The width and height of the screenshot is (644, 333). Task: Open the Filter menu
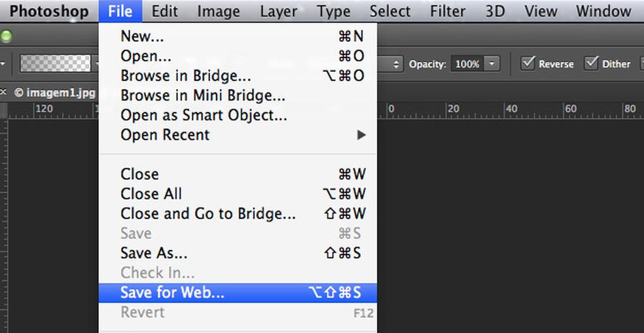click(x=448, y=11)
